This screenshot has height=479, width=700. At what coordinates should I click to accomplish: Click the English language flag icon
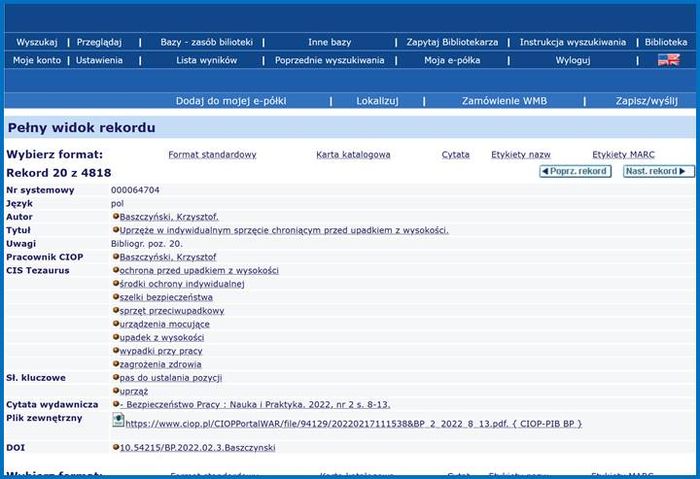(x=668, y=60)
